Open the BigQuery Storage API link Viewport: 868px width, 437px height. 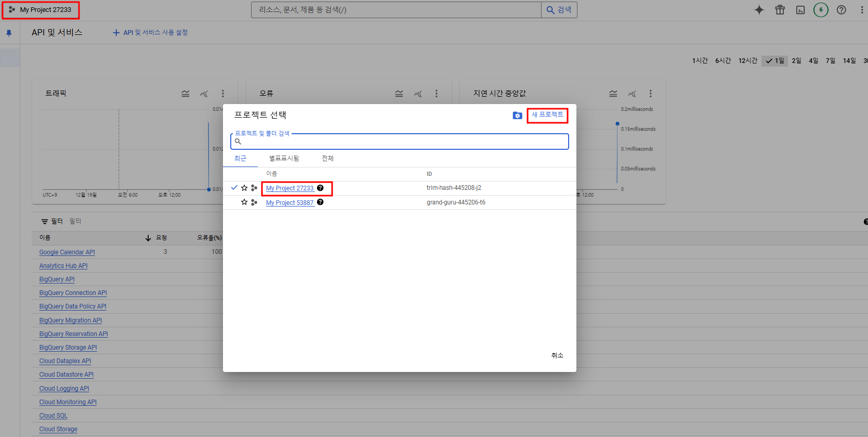click(68, 348)
